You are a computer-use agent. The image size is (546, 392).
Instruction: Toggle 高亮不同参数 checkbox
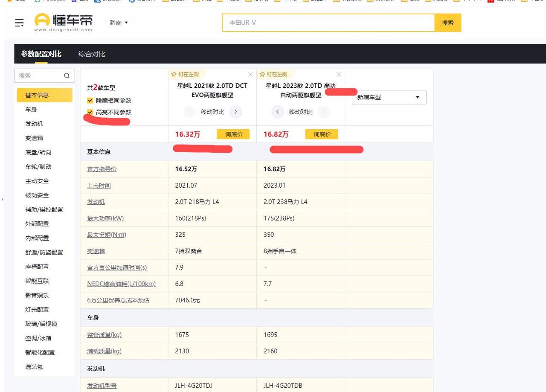(x=90, y=112)
